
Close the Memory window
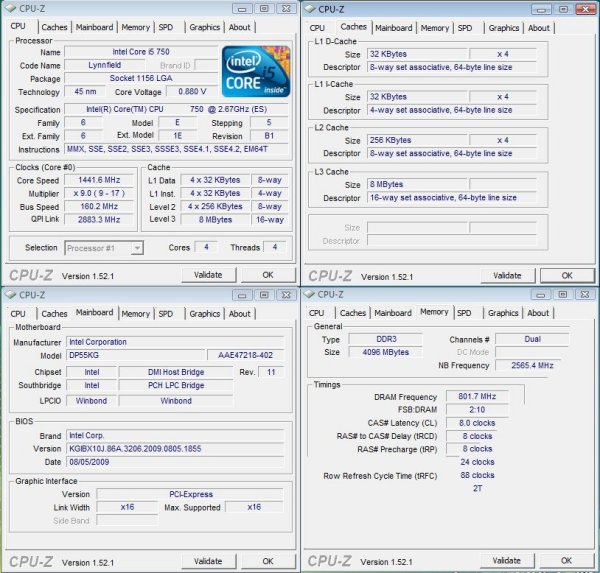(585, 294)
